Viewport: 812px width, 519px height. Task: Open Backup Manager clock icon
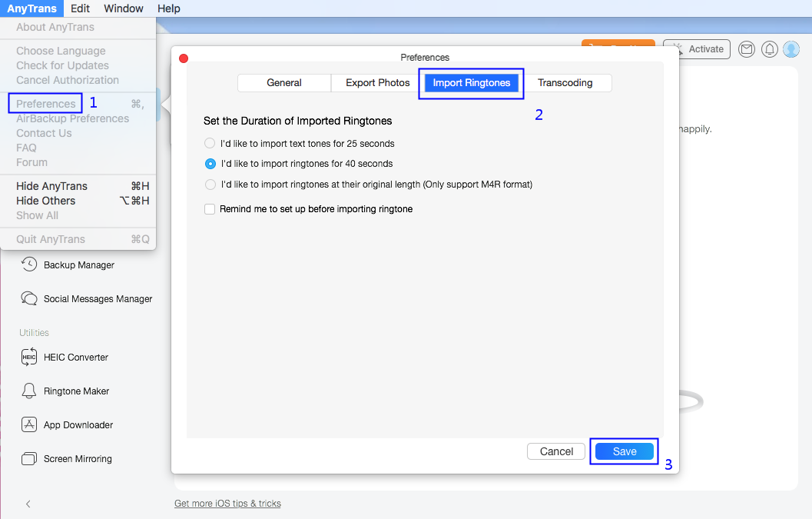pos(29,264)
